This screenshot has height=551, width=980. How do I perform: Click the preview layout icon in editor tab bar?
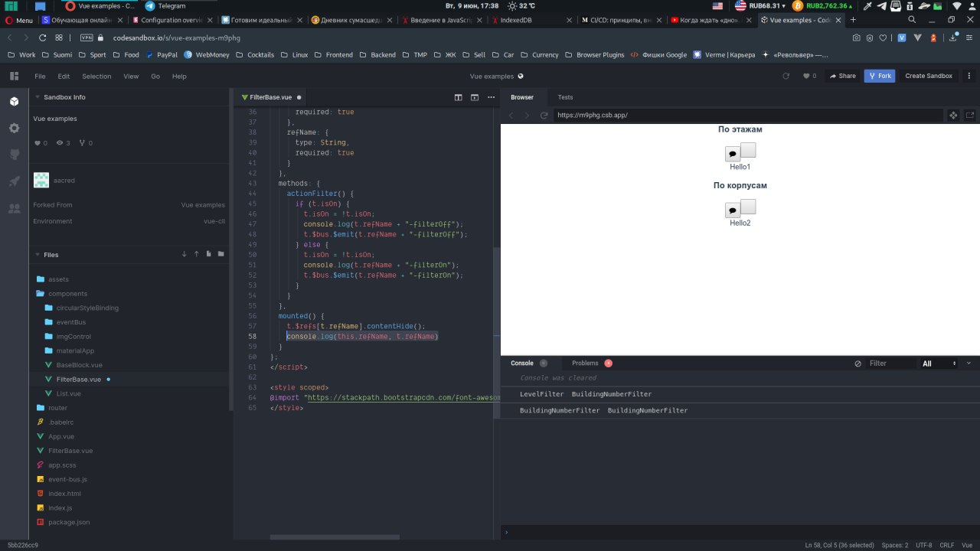(x=475, y=97)
